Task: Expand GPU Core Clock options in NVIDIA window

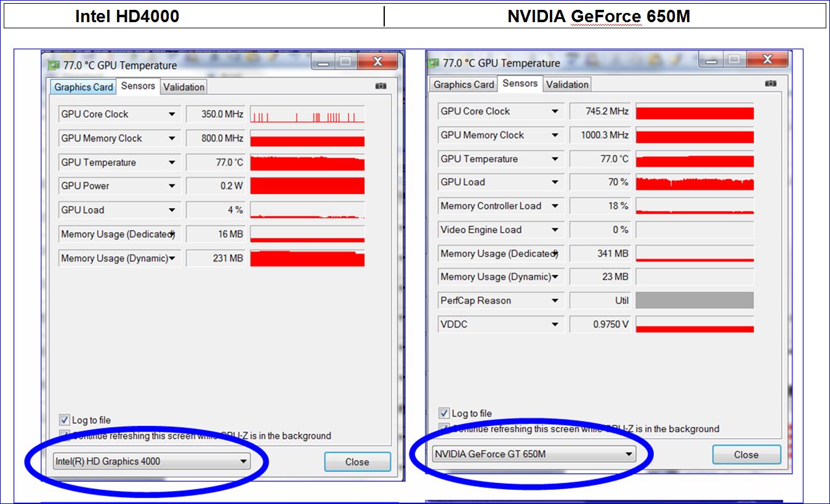Action: click(555, 111)
